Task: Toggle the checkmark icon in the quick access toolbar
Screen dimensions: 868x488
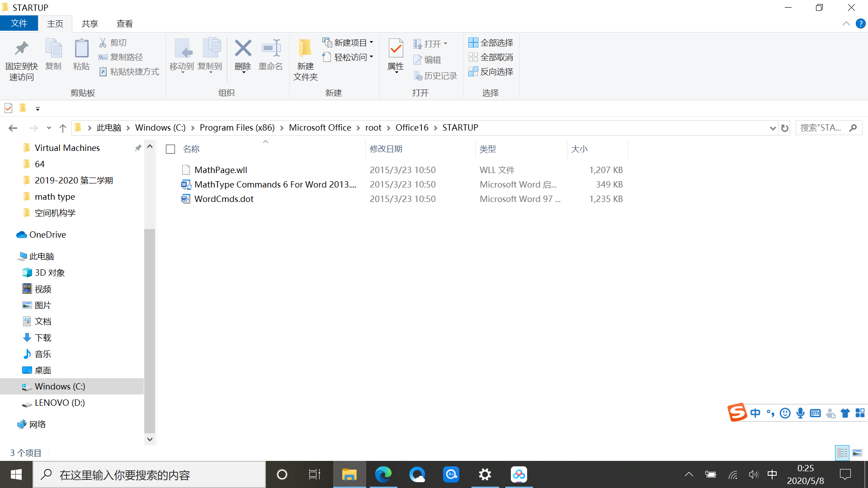Action: (9, 108)
